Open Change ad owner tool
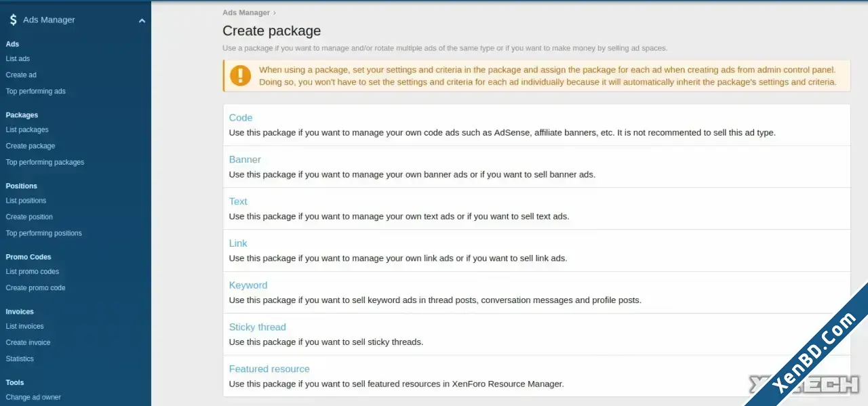The image size is (868, 406). click(x=33, y=398)
